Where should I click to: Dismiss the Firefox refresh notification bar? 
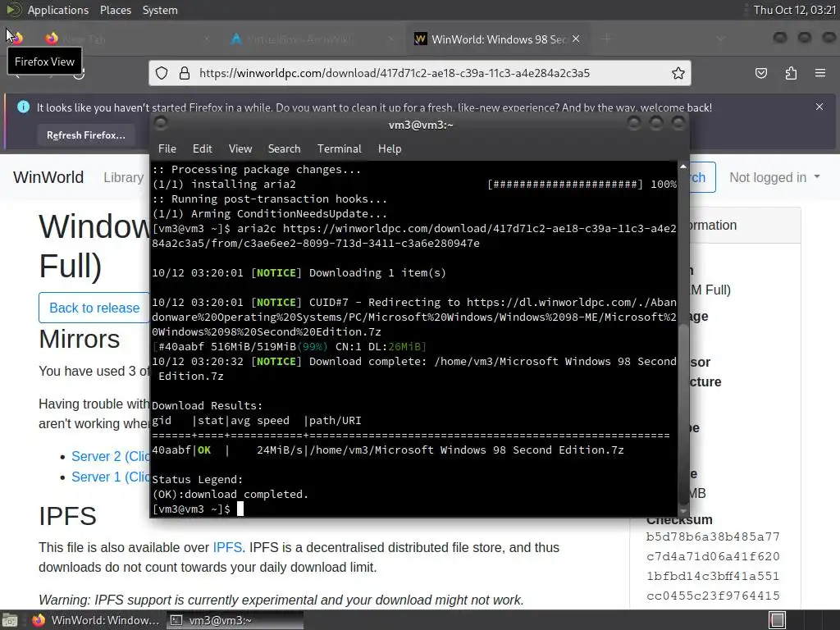819,107
